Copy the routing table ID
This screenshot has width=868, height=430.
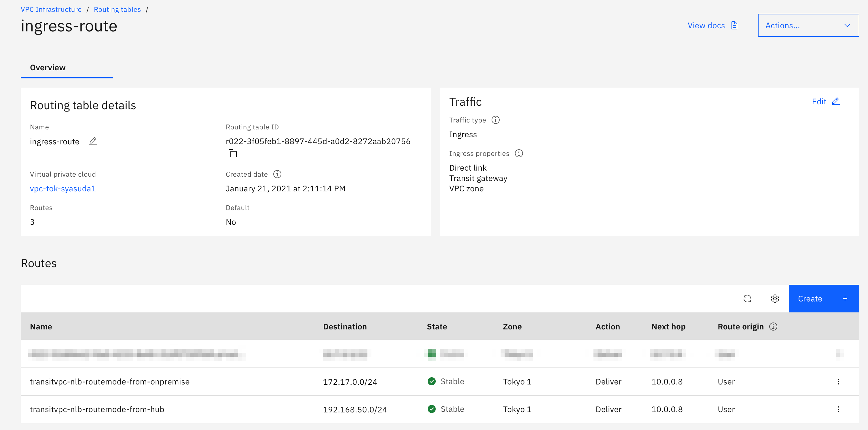pos(232,154)
